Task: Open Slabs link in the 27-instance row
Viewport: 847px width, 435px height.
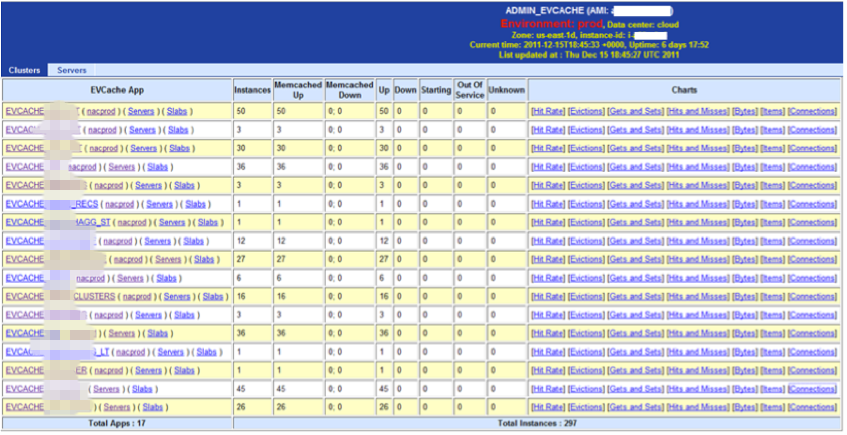Action: click(x=204, y=259)
